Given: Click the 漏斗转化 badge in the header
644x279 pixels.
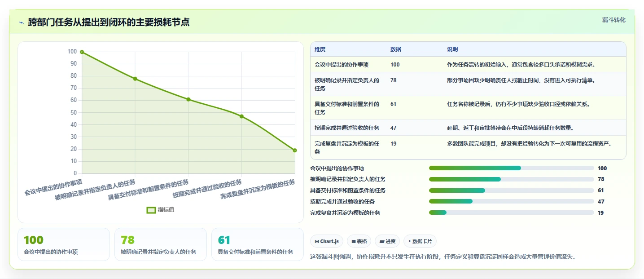Looking at the screenshot, I should point(613,20).
